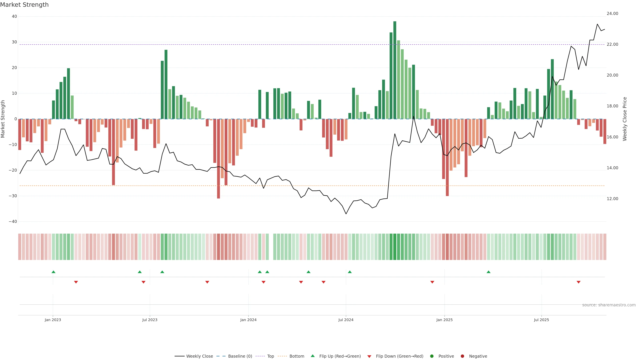The image size is (644, 362).
Task: Click the first Flip Up marker near Jan 2023
Action: [53, 272]
